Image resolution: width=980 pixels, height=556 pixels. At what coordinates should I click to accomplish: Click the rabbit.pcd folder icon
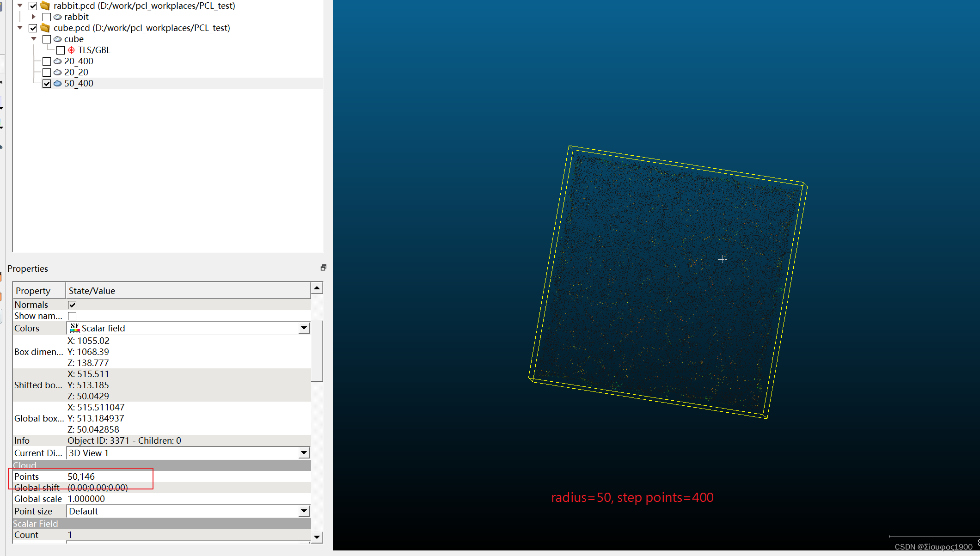[x=45, y=6]
